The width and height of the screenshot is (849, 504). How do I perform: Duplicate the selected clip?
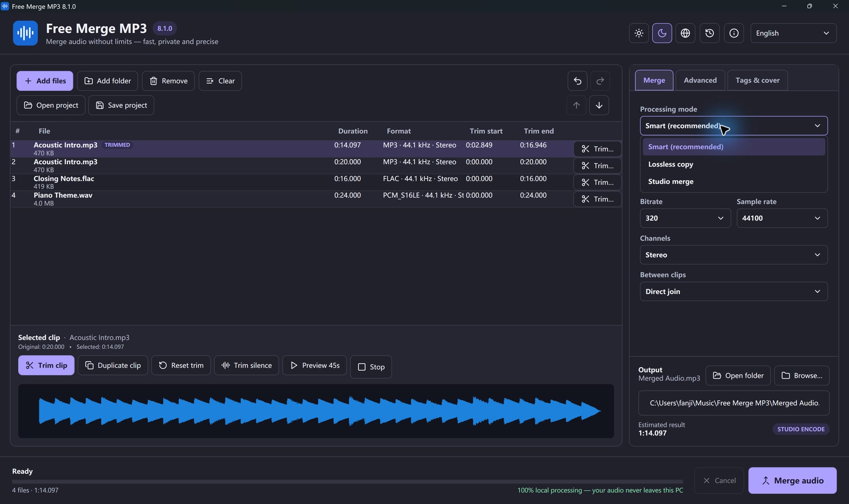113,365
